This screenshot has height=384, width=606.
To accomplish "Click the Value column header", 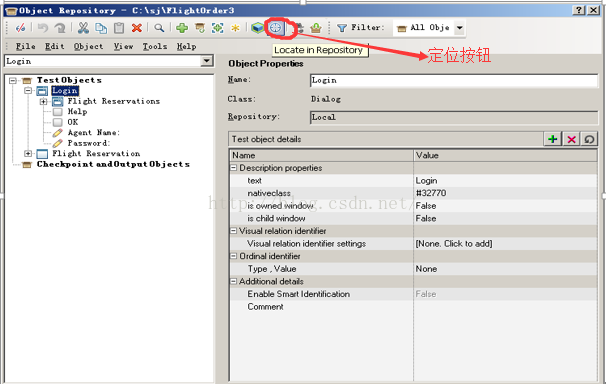I will (505, 155).
